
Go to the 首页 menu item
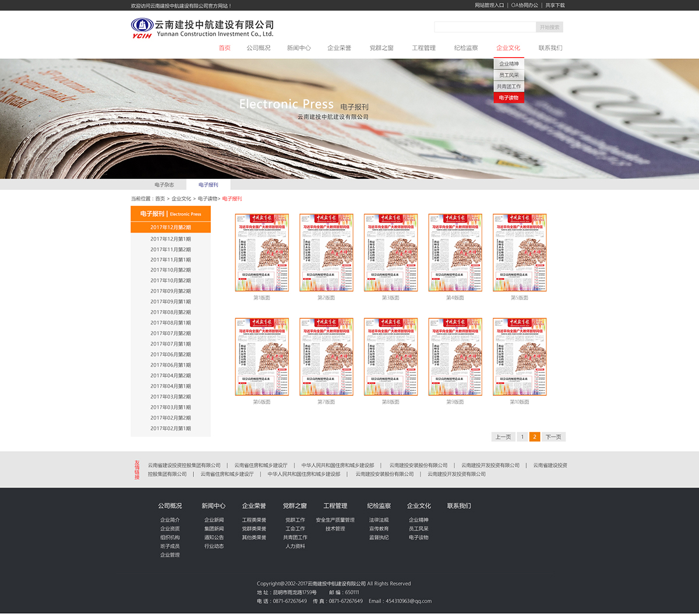click(x=225, y=48)
